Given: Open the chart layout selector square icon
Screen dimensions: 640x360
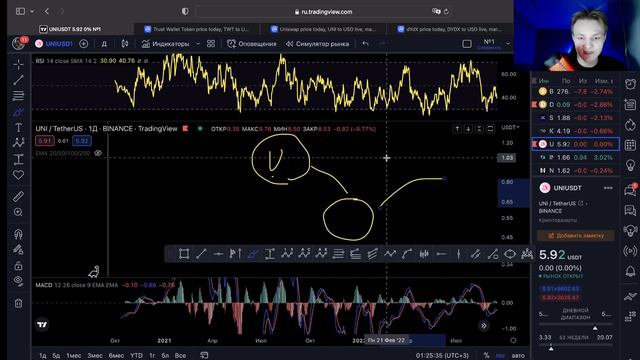Looking at the screenshot, I should [467, 44].
